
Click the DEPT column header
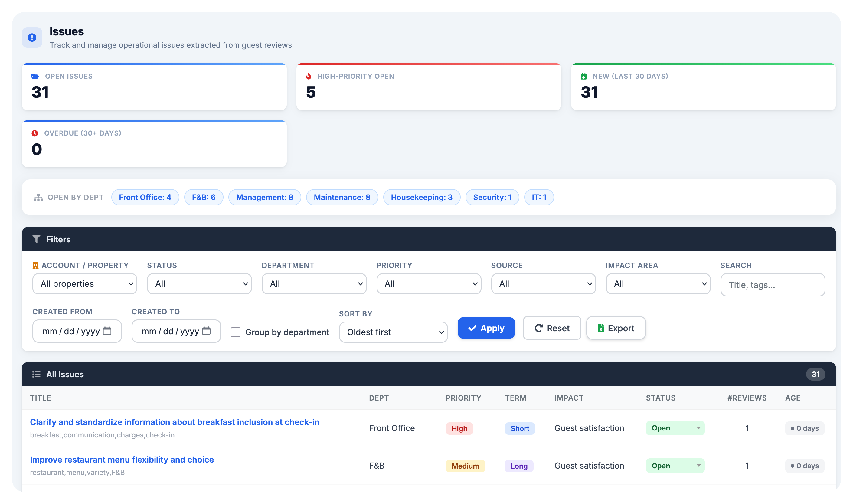point(379,398)
